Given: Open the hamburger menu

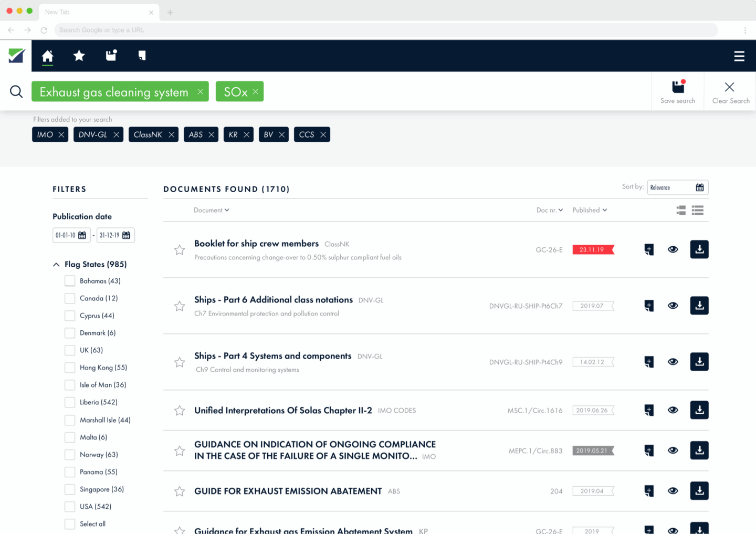Looking at the screenshot, I should [739, 56].
